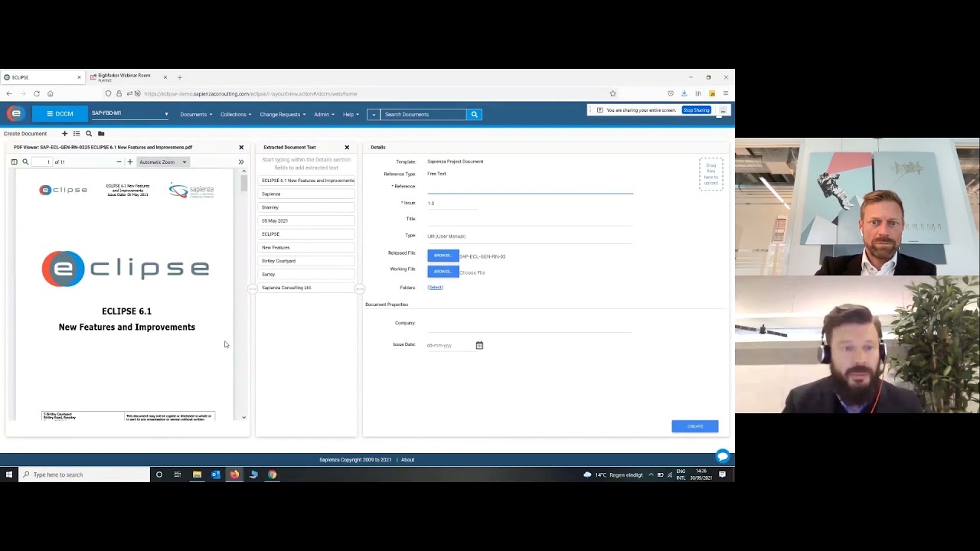
Task: Open the Help menu
Action: coord(351,115)
